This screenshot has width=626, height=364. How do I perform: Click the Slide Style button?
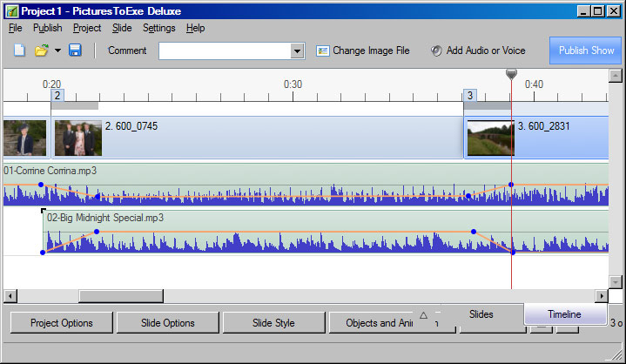point(273,323)
